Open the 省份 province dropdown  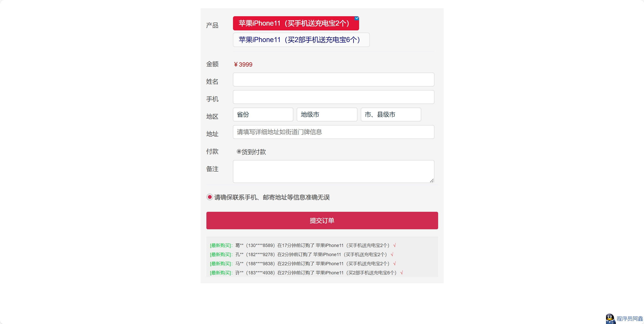coord(263,115)
